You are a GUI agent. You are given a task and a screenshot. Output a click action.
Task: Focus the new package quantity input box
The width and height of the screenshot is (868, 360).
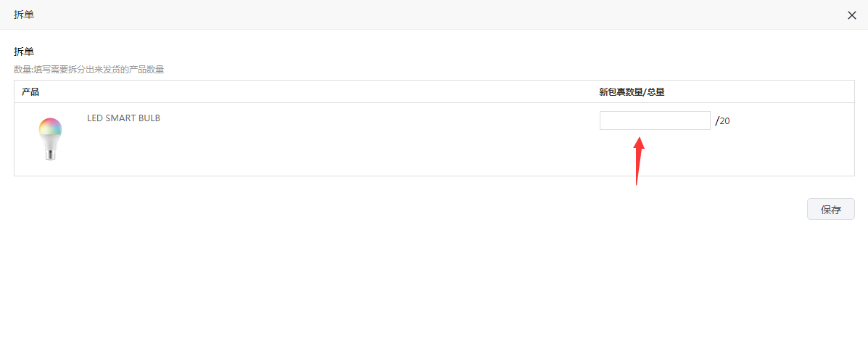click(x=655, y=120)
